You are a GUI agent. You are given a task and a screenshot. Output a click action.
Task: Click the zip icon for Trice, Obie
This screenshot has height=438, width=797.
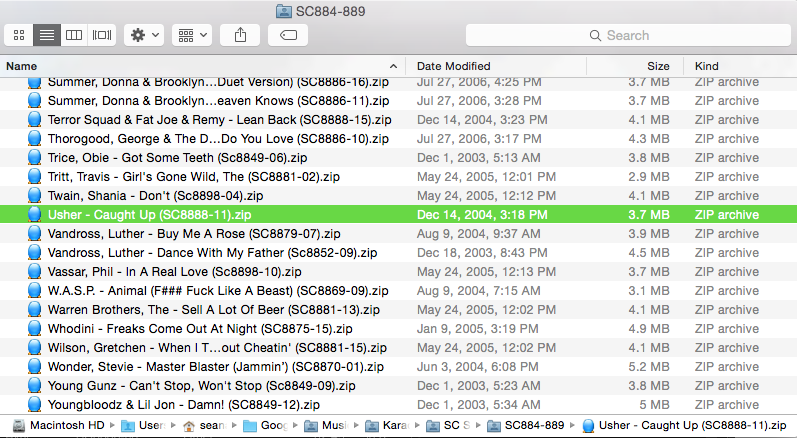click(x=34, y=158)
